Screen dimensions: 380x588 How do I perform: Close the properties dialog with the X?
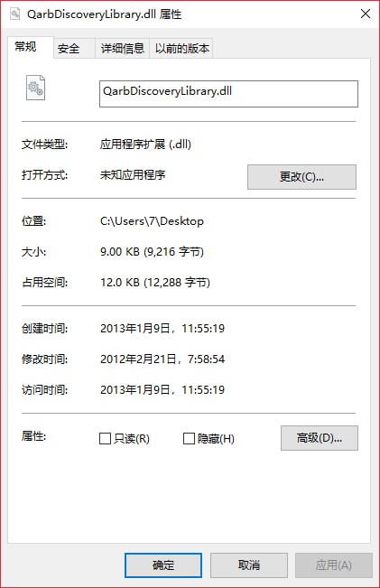(366, 14)
